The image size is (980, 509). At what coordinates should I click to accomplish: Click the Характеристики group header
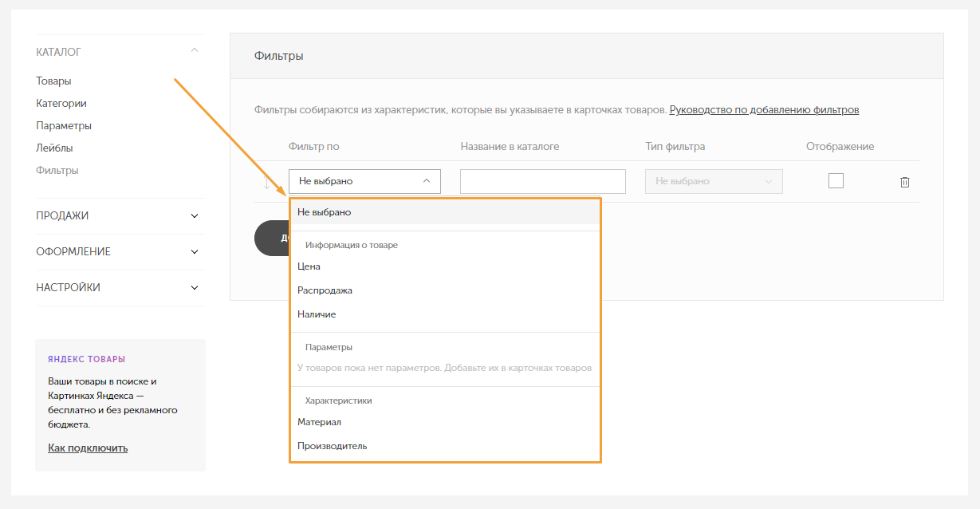click(x=339, y=400)
